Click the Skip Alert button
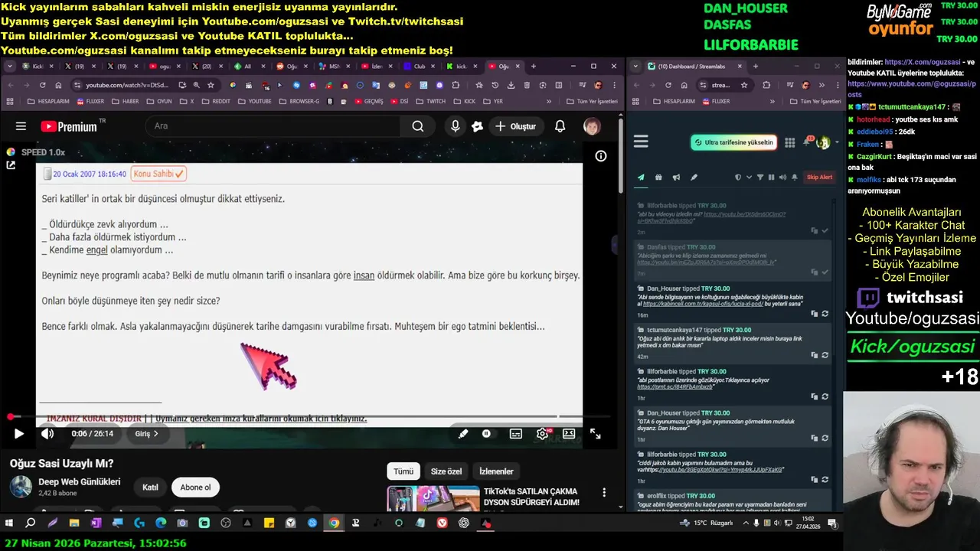The width and height of the screenshot is (980, 551). click(819, 178)
